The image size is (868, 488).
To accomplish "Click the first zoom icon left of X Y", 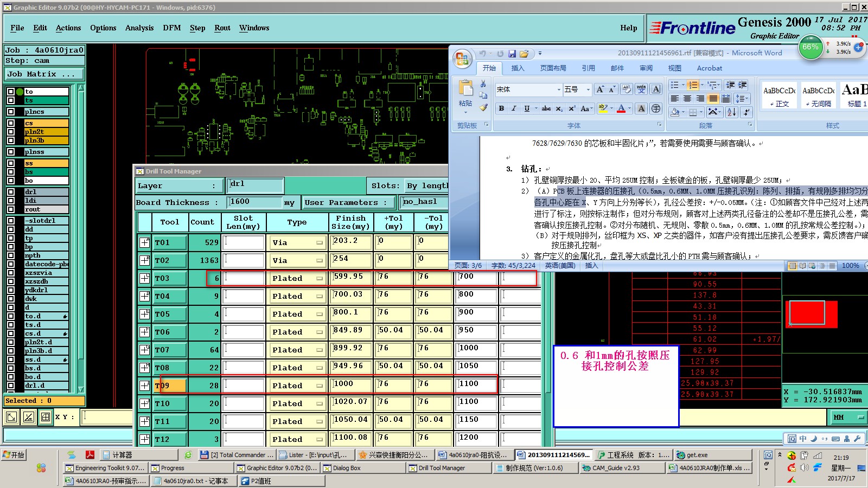I will (x=11, y=416).
